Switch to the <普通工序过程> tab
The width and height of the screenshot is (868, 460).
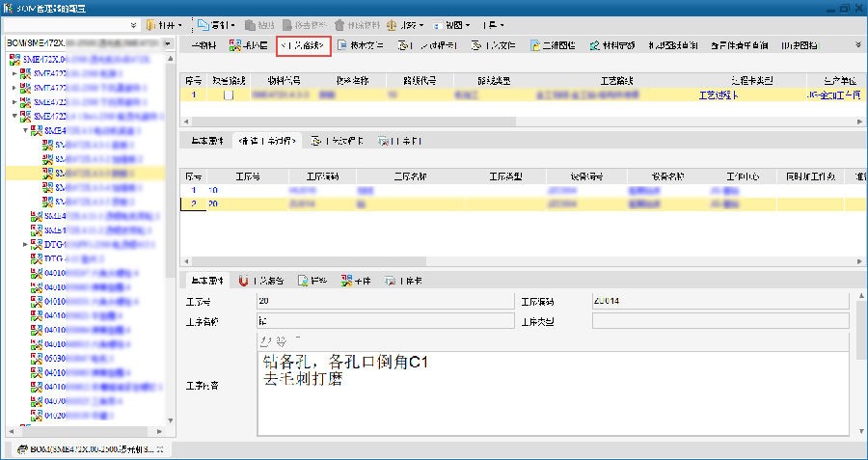click(267, 141)
